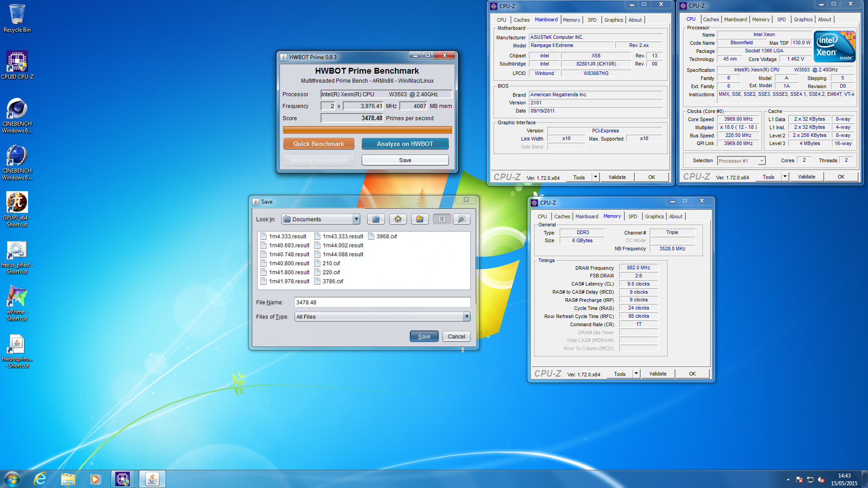868x488 pixels.
Task: Click OK in Memory CPU-Z window
Action: pos(692,374)
